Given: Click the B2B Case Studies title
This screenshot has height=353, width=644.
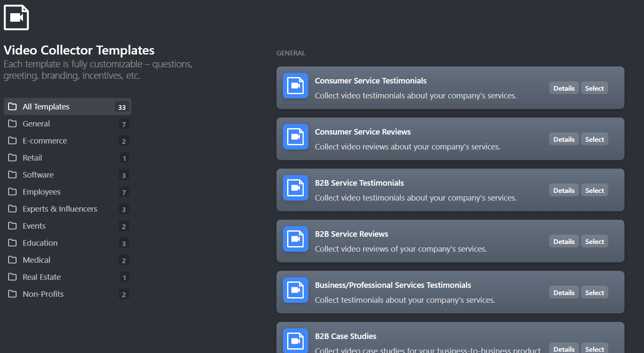Looking at the screenshot, I should pos(345,336).
